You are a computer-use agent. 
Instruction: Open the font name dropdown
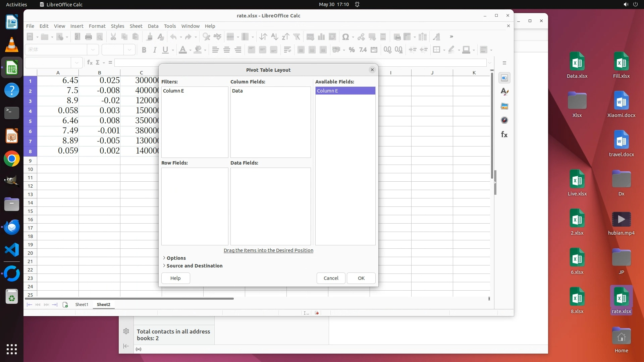[x=93, y=50]
